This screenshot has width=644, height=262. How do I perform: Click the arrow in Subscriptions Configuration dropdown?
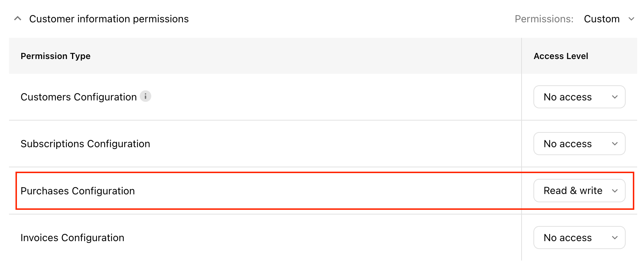click(x=615, y=144)
